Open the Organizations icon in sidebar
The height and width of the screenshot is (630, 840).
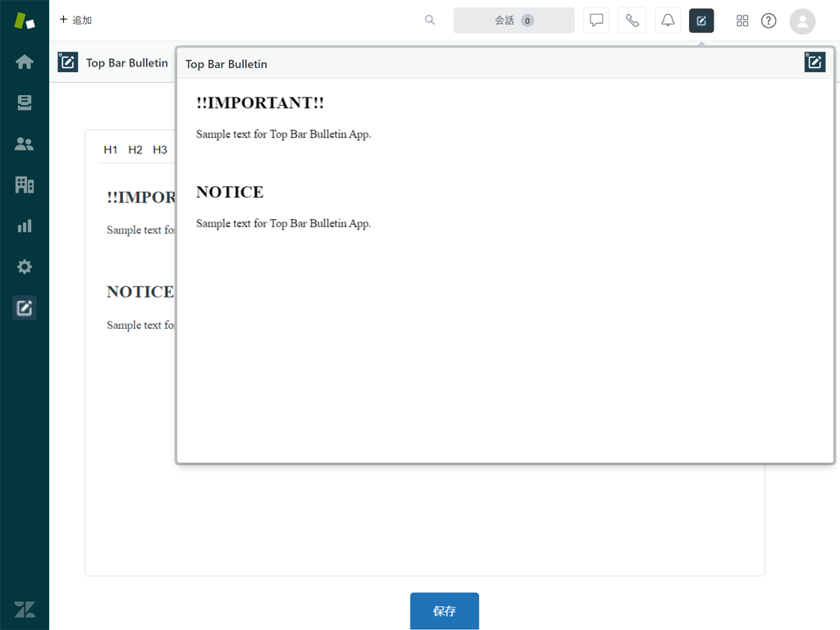point(24,185)
